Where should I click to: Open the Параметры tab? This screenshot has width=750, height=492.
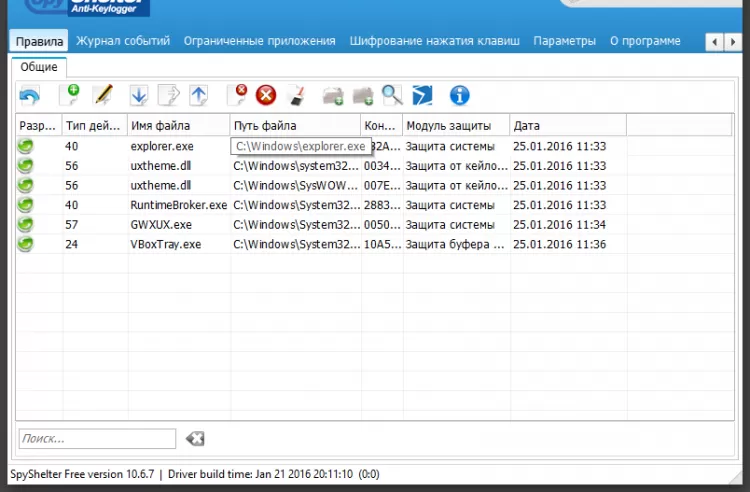(x=564, y=41)
